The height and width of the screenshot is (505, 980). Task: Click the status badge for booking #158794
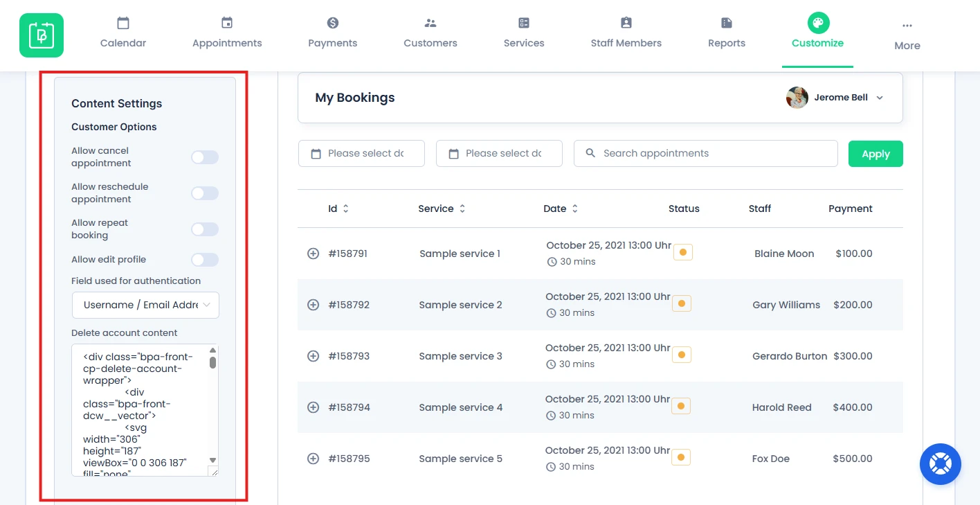click(682, 406)
